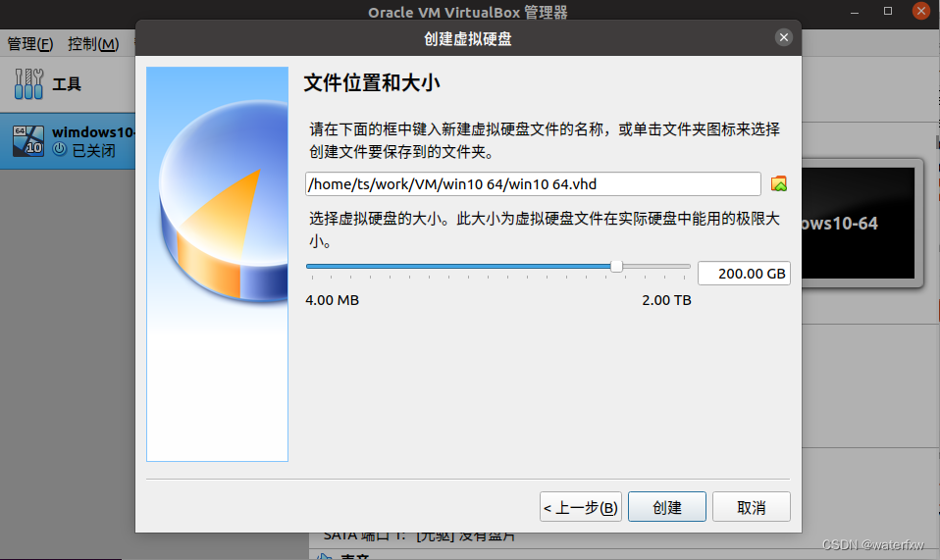Click the 4.00 MB minimum size label
Screen dimensions: 940x560
(x=332, y=300)
